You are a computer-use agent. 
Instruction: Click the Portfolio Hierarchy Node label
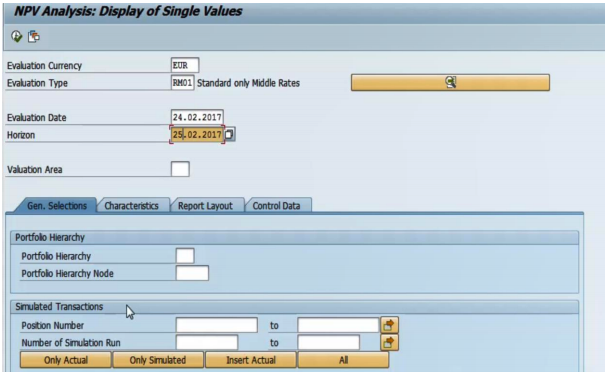coord(67,273)
